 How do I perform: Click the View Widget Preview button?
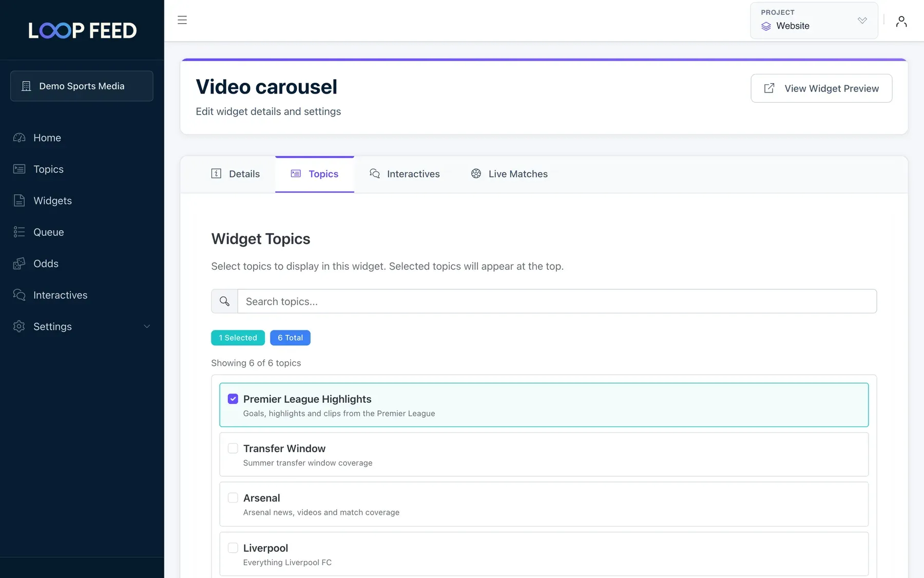[x=821, y=88]
